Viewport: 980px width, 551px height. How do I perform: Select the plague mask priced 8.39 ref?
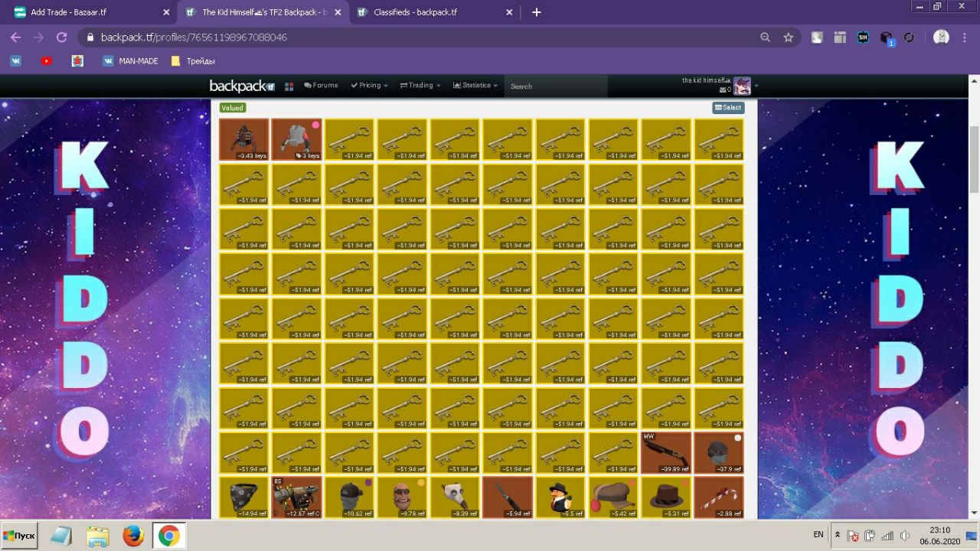click(x=456, y=497)
